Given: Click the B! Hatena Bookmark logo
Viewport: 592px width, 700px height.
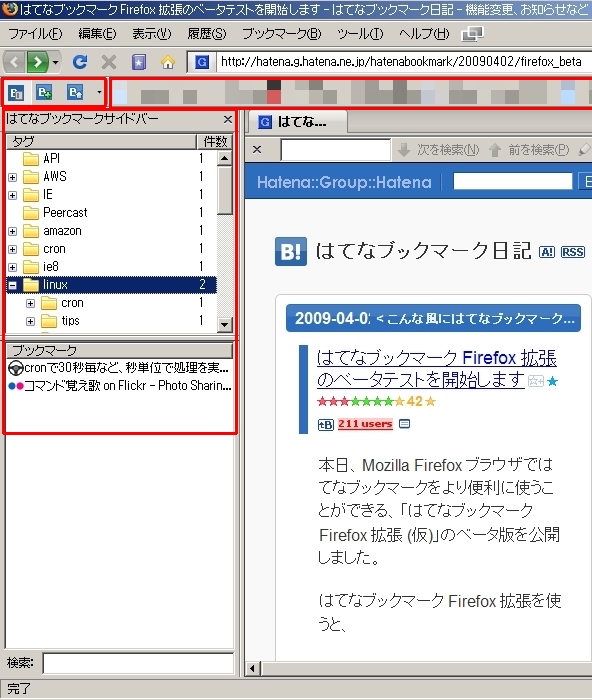Looking at the screenshot, I should 291,251.
